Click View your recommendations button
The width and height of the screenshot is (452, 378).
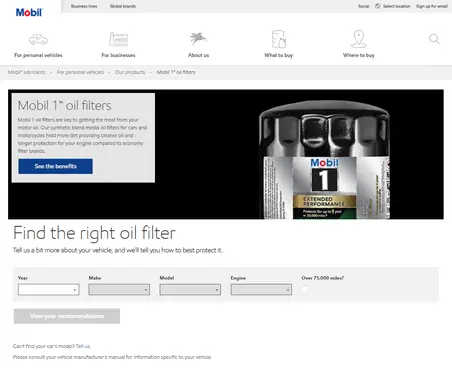(67, 316)
